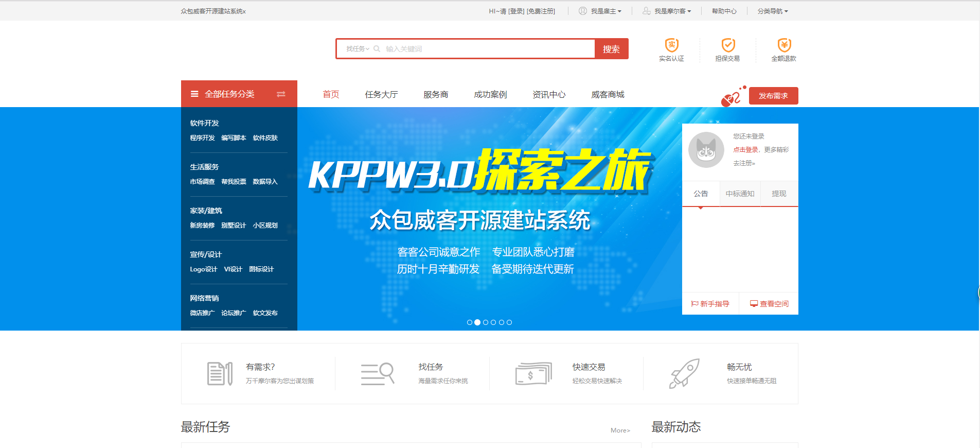Open the 首页 nav item
The image size is (980, 448).
coord(331,94)
